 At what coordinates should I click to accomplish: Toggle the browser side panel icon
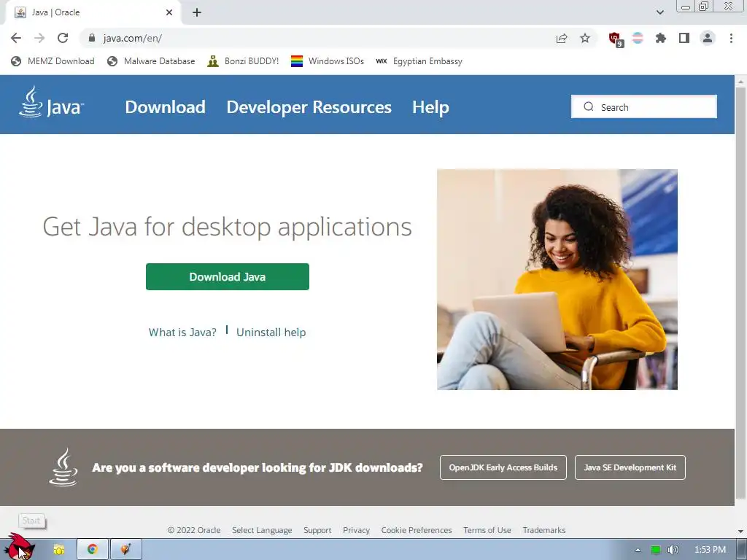pyautogui.click(x=684, y=38)
